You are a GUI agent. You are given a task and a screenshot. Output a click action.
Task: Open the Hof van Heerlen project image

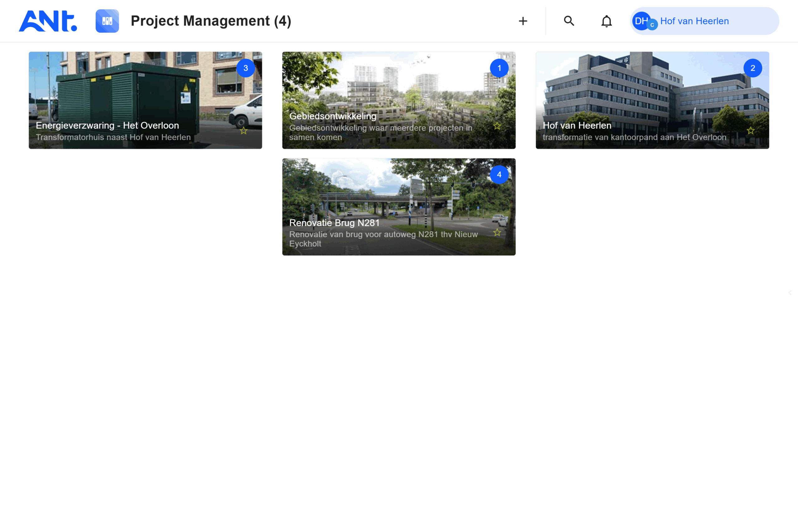[652, 100]
